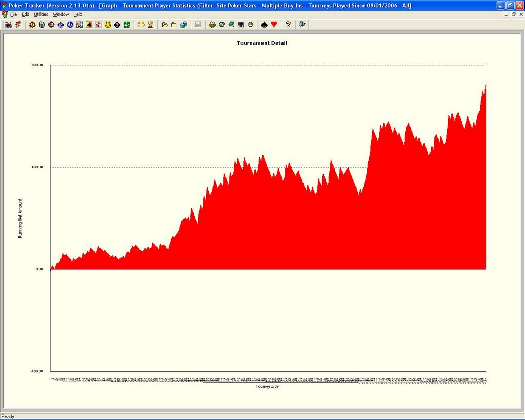Click the black spade beside the red heart
Viewport: 525px width, 420px height.
point(264,25)
